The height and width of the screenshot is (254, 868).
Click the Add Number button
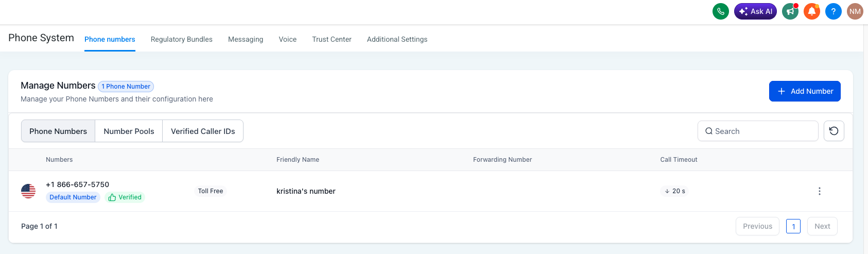[805, 91]
